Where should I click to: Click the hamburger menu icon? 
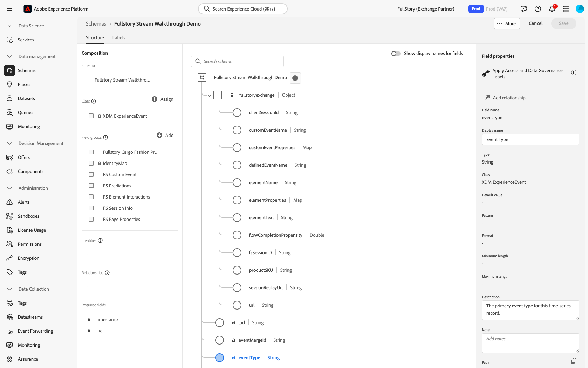pos(9,9)
